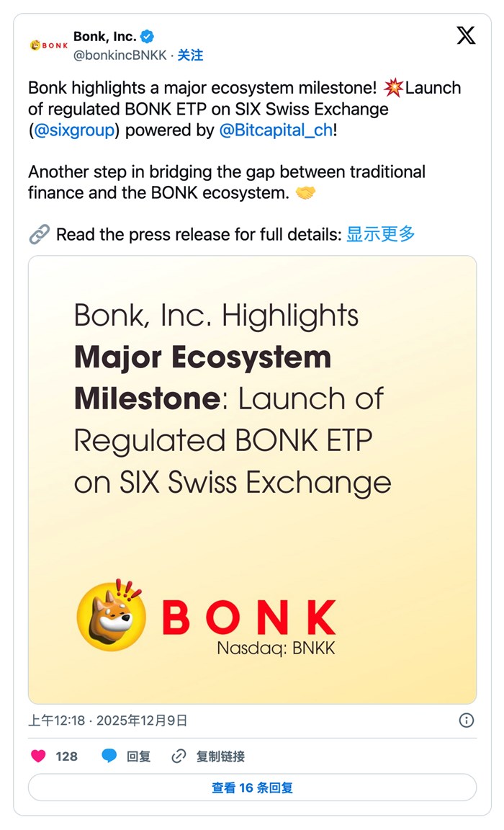This screenshot has height=830, width=504.
Task: Click the blue verified badge
Action: pos(148,36)
